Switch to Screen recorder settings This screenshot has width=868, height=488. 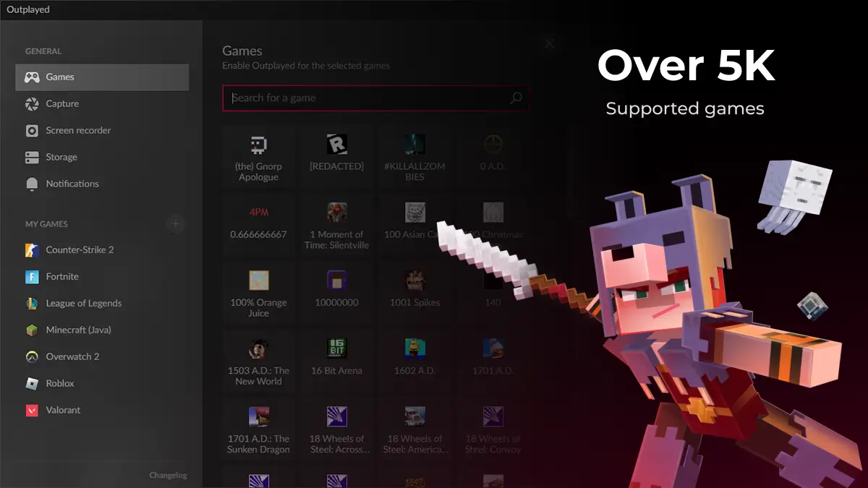point(102,131)
